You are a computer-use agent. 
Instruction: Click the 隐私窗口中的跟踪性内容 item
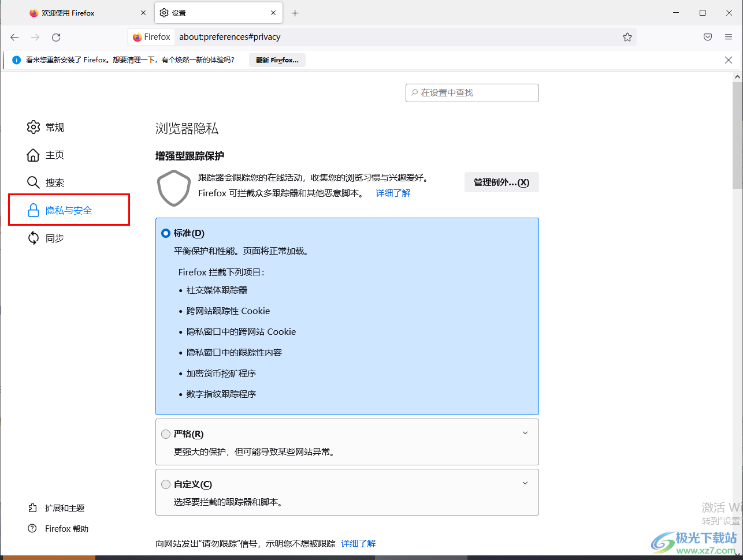pos(234,352)
